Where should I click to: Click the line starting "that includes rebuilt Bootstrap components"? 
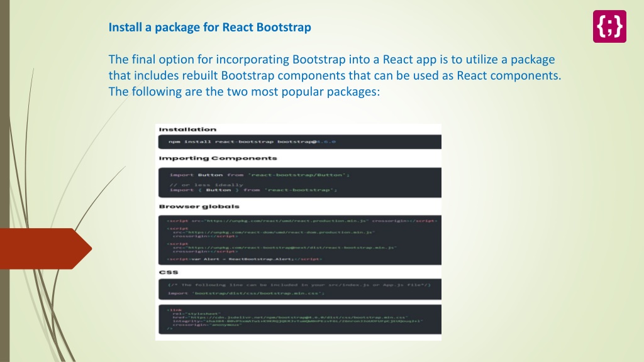pos(335,75)
